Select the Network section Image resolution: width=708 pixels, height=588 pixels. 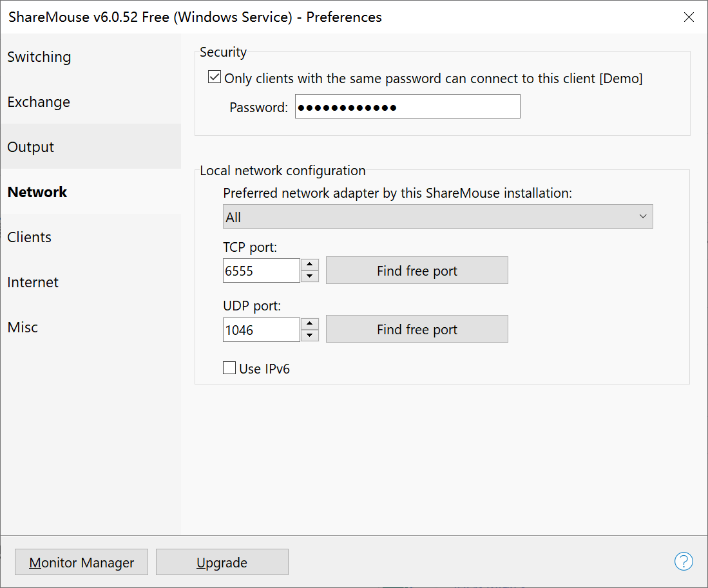coord(91,192)
